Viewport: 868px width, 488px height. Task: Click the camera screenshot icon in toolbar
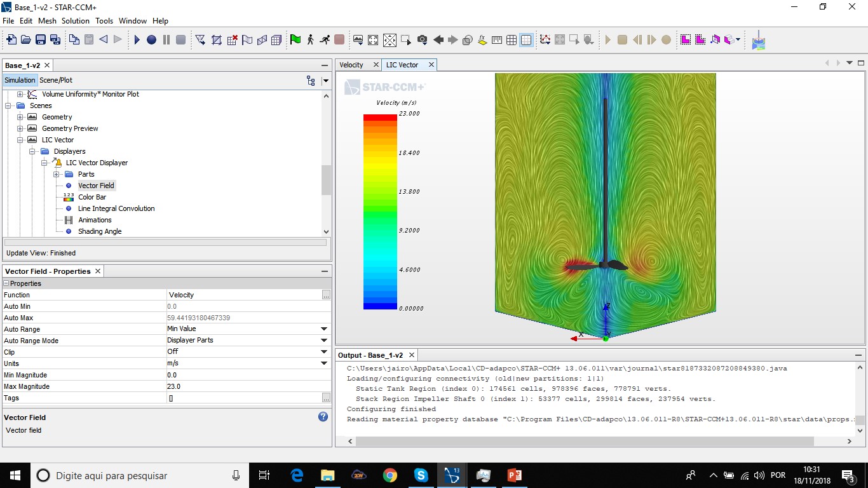click(x=423, y=40)
